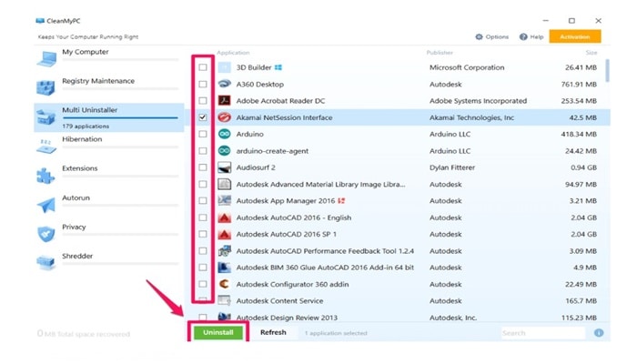Click the Autodesk App Manager 2016 icon
Viewport: 637px width, 364px height.
[x=224, y=201]
